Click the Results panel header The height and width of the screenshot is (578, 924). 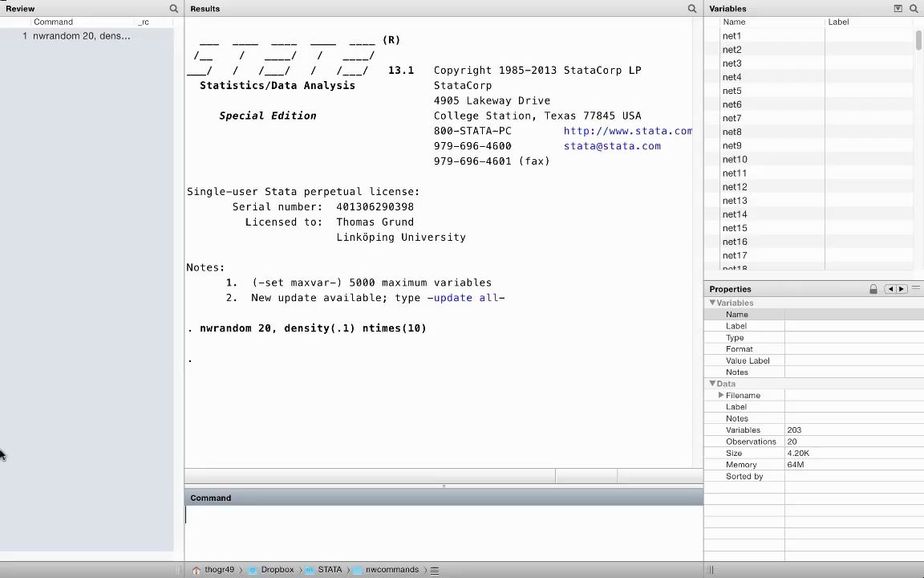tap(205, 9)
